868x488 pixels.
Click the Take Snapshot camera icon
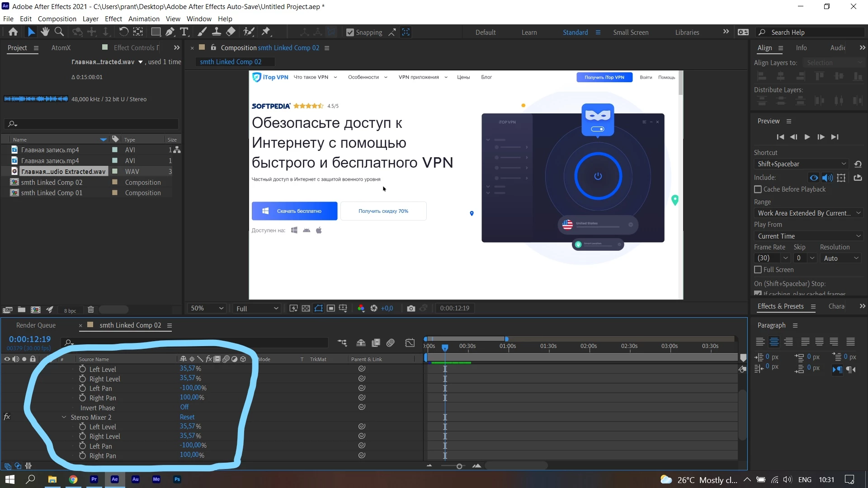point(410,308)
